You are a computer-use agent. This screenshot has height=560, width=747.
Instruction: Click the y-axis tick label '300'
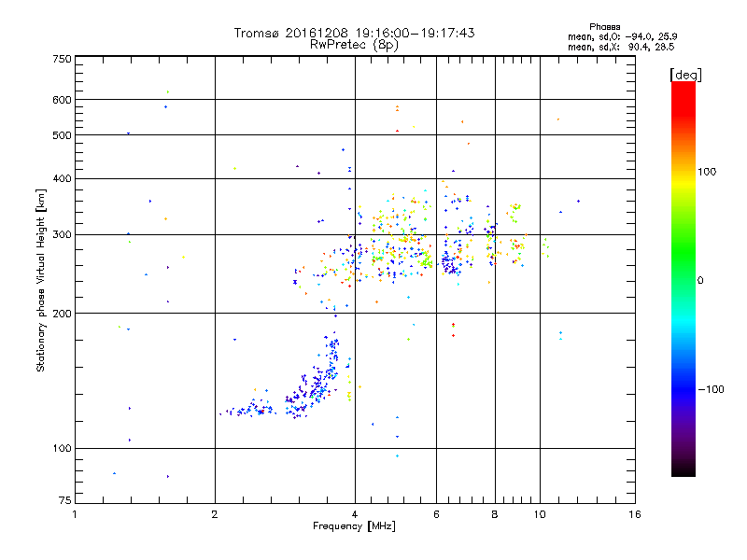[x=63, y=235]
